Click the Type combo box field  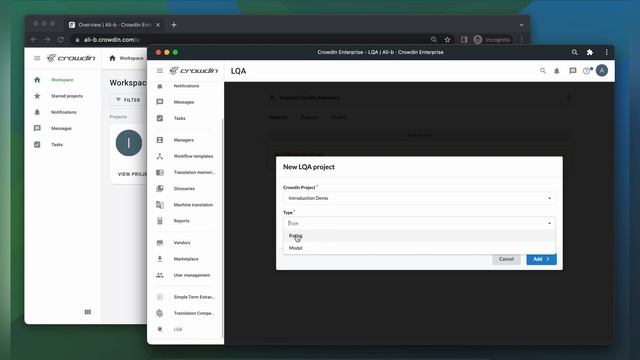(419, 223)
